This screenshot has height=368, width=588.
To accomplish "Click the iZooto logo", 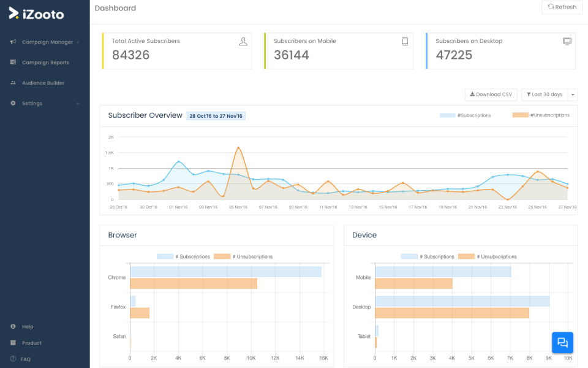I will (36, 13).
